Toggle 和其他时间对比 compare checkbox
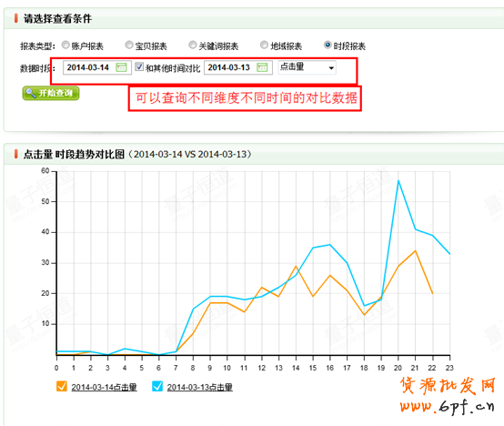504x426 pixels. point(139,66)
